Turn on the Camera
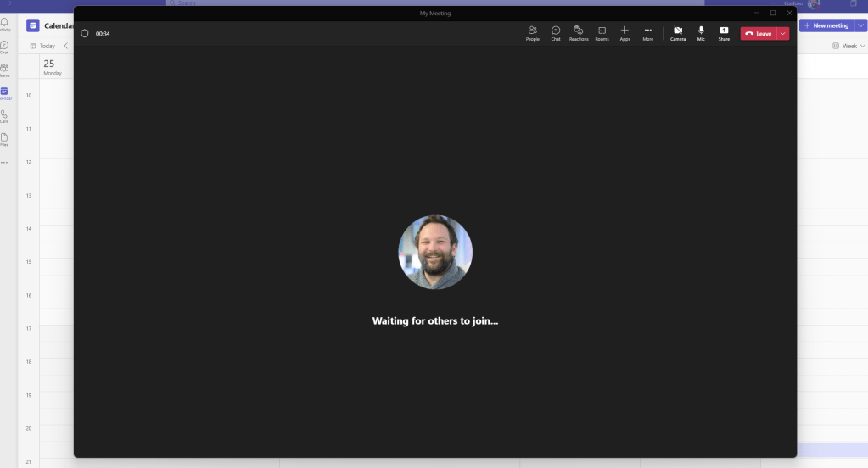 (x=678, y=33)
